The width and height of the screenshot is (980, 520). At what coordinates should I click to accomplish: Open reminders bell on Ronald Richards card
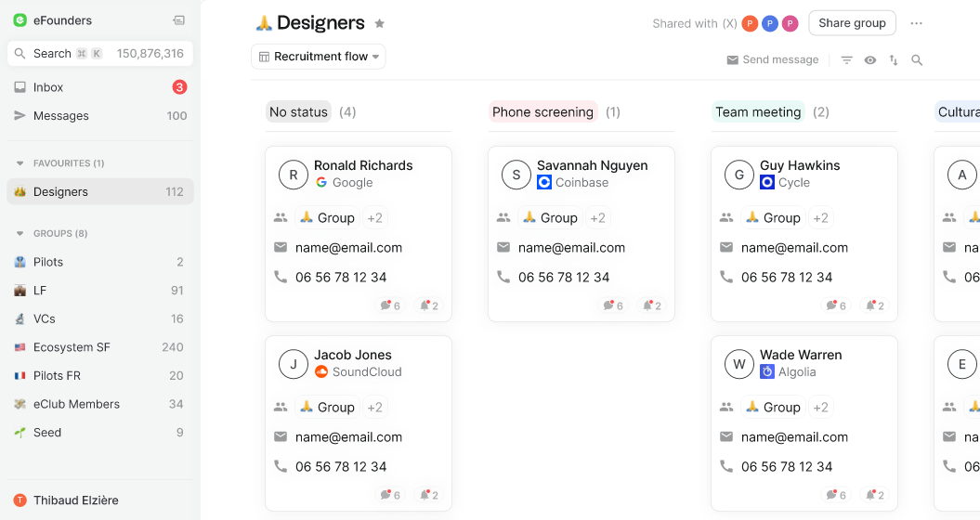429,305
